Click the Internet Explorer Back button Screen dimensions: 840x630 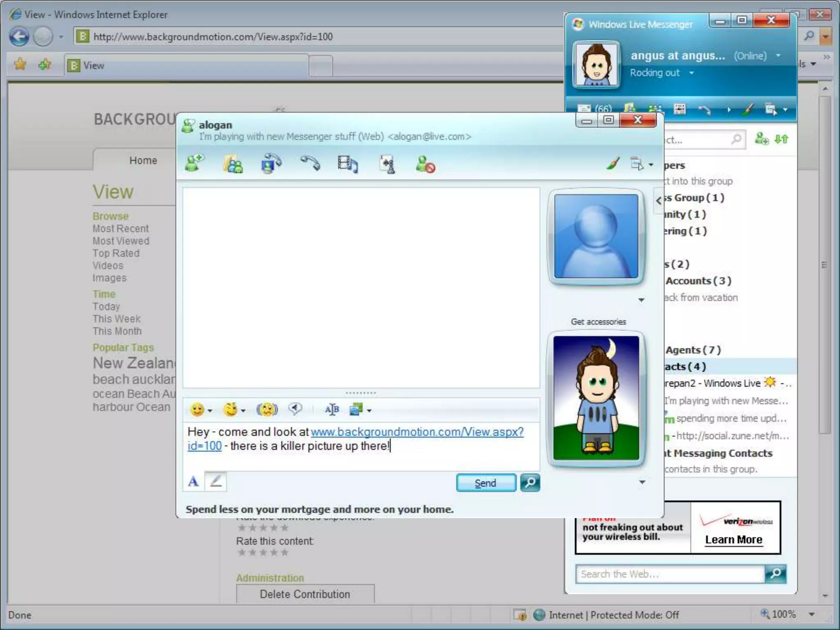[x=19, y=37]
